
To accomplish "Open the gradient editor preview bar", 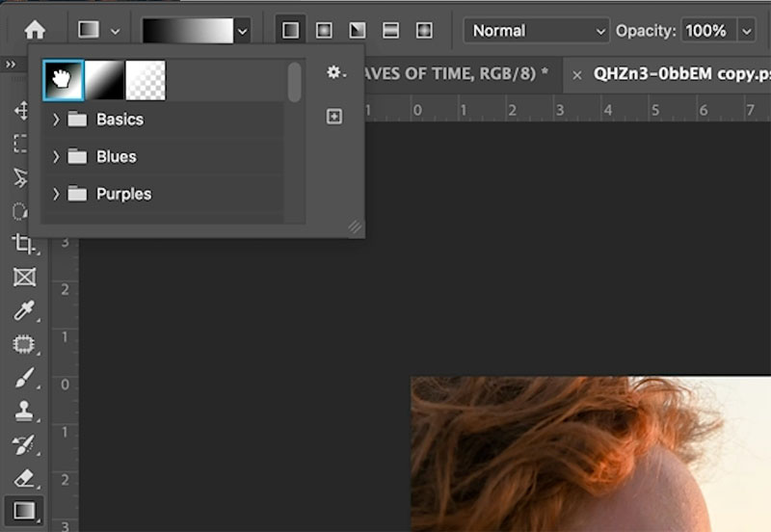I will point(188,31).
